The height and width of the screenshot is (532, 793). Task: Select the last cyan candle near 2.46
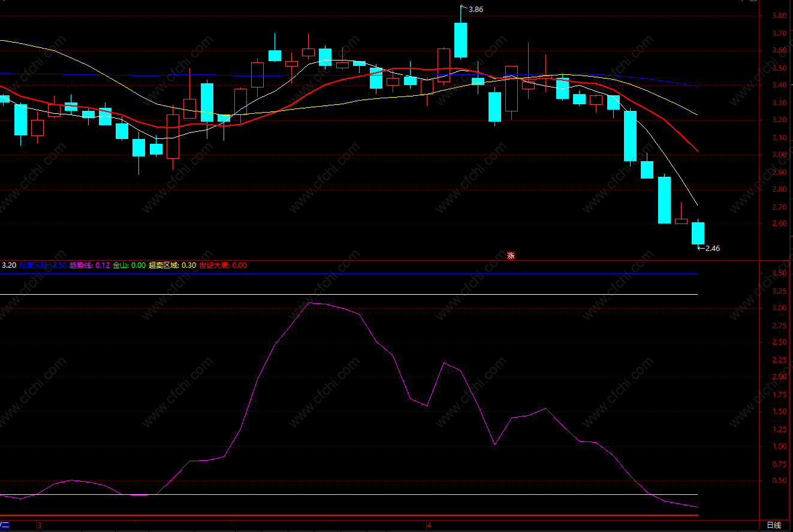click(x=698, y=233)
